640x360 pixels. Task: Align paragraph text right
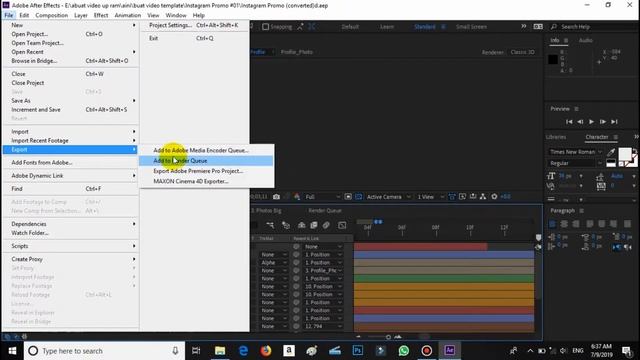click(x=576, y=224)
